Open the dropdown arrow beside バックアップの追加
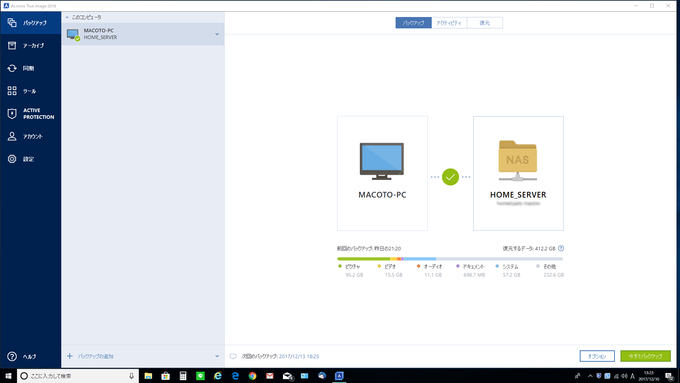 (x=217, y=356)
